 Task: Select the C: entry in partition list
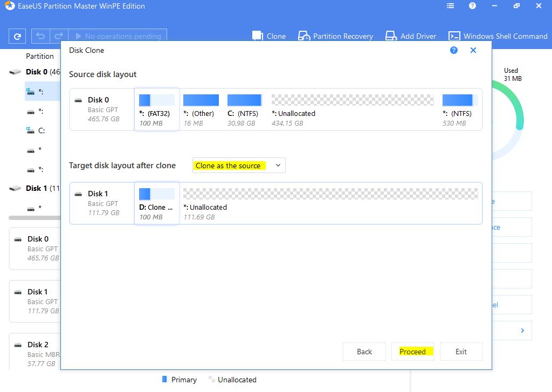tap(41, 130)
